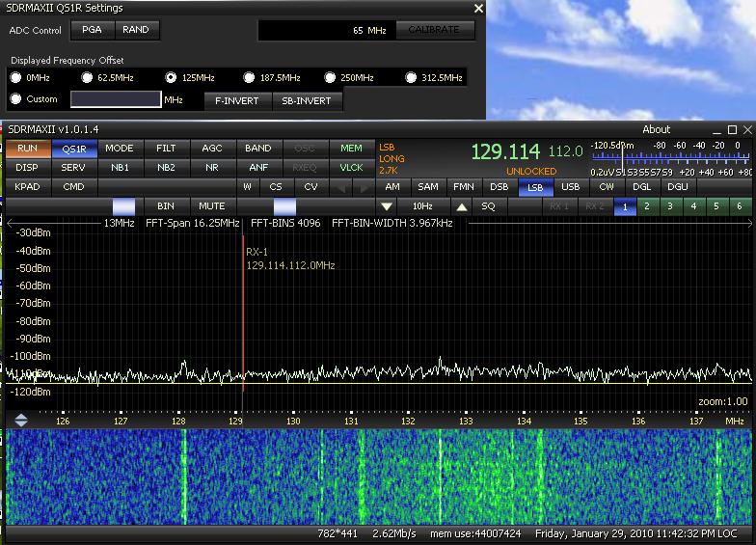
Task: Select DGU demodulation mode
Action: point(678,187)
